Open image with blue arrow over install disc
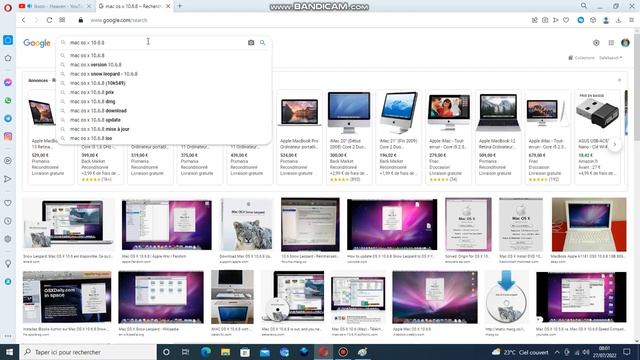Screen dimensions: 640x360 (506, 297)
